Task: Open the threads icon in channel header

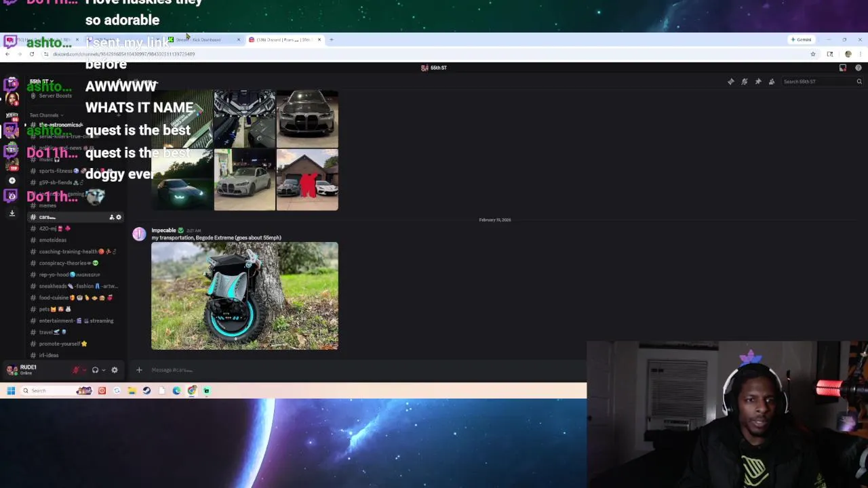Action: 731,81
